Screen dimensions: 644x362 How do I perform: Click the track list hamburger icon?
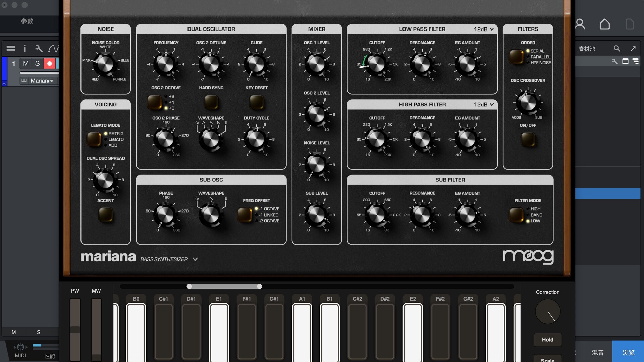pyautogui.click(x=11, y=49)
